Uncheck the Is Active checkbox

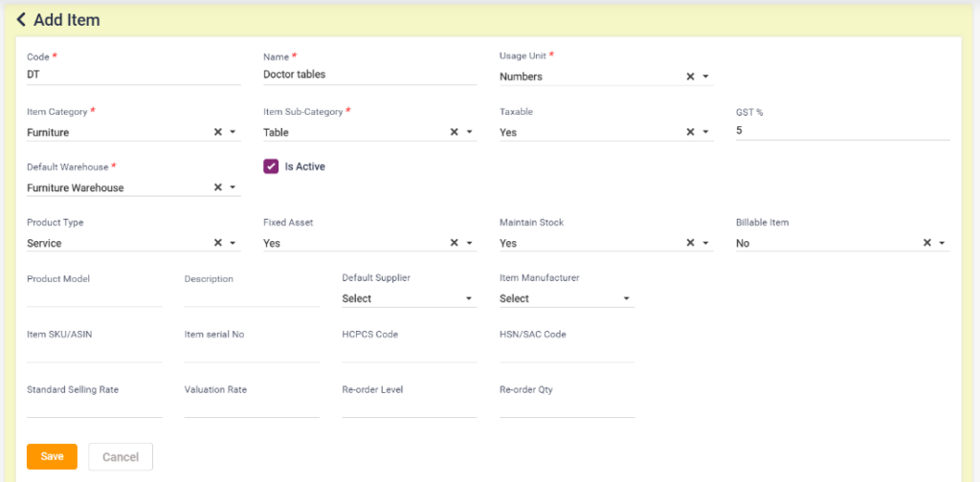click(271, 166)
